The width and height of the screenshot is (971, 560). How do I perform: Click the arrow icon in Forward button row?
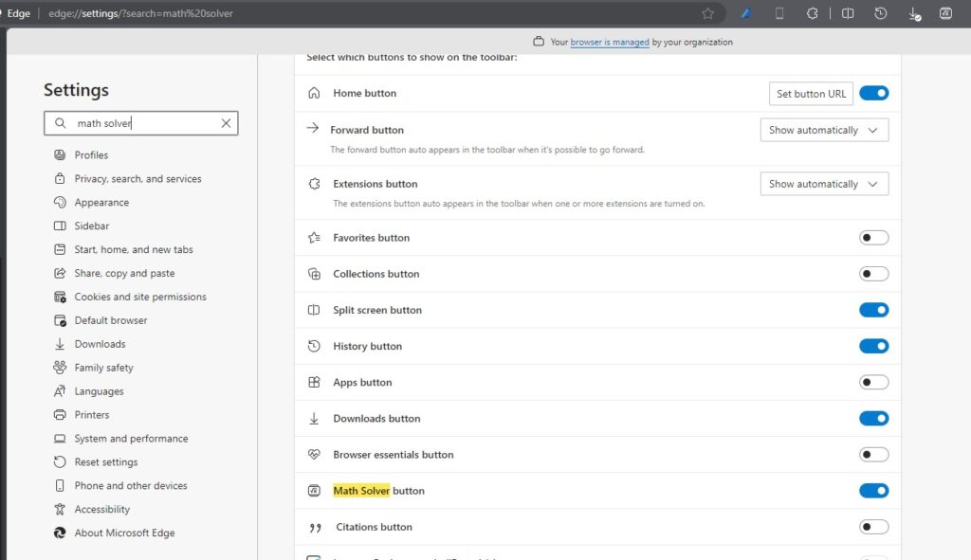pos(313,128)
